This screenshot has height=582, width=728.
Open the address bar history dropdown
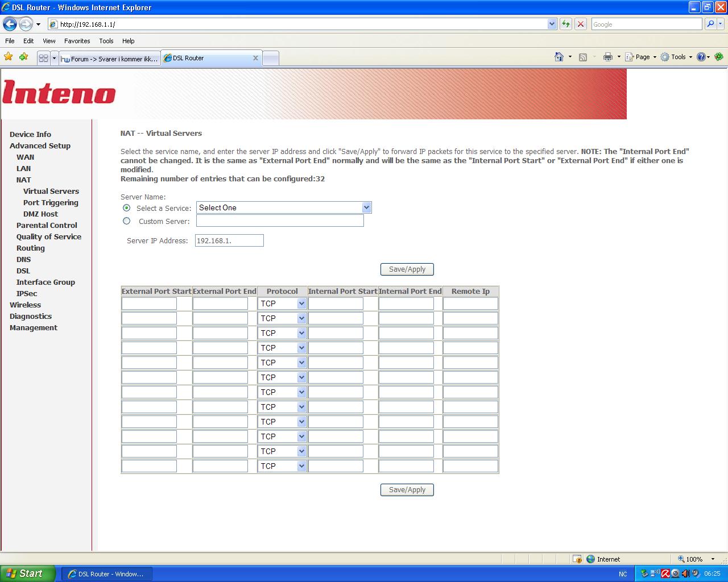pyautogui.click(x=552, y=24)
